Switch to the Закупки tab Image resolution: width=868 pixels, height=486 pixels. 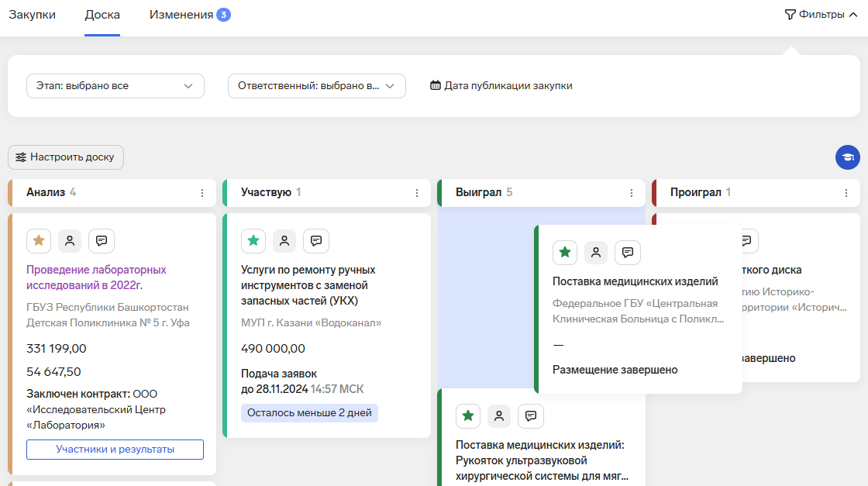coord(32,15)
